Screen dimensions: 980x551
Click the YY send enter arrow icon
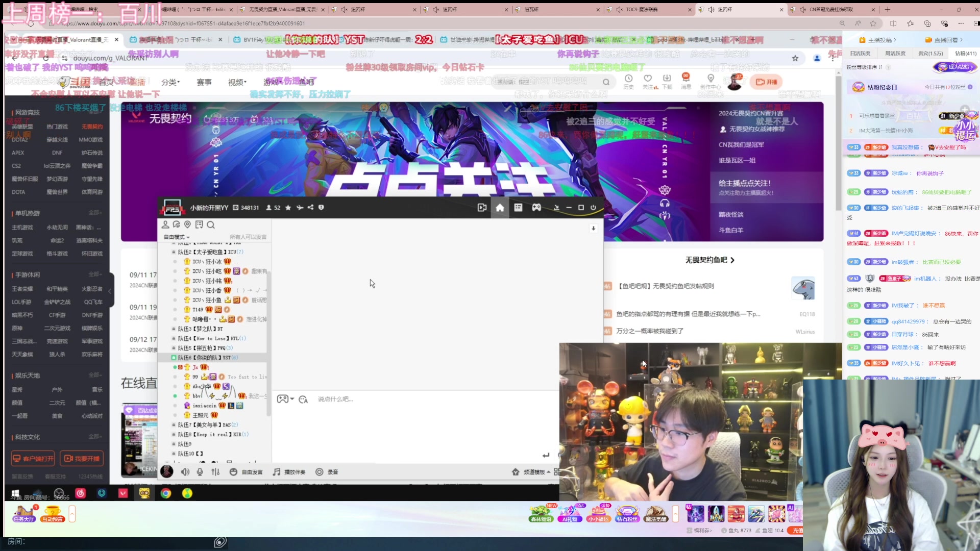tap(546, 455)
